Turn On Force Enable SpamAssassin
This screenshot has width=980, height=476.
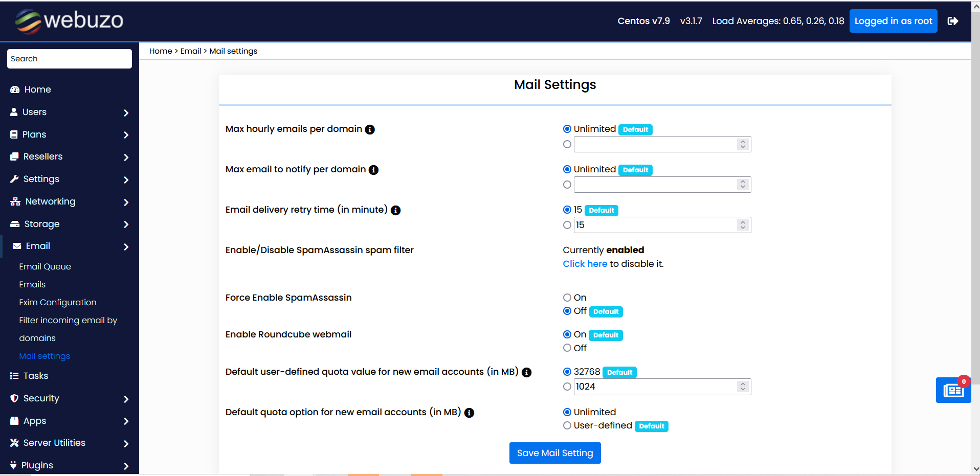tap(567, 298)
